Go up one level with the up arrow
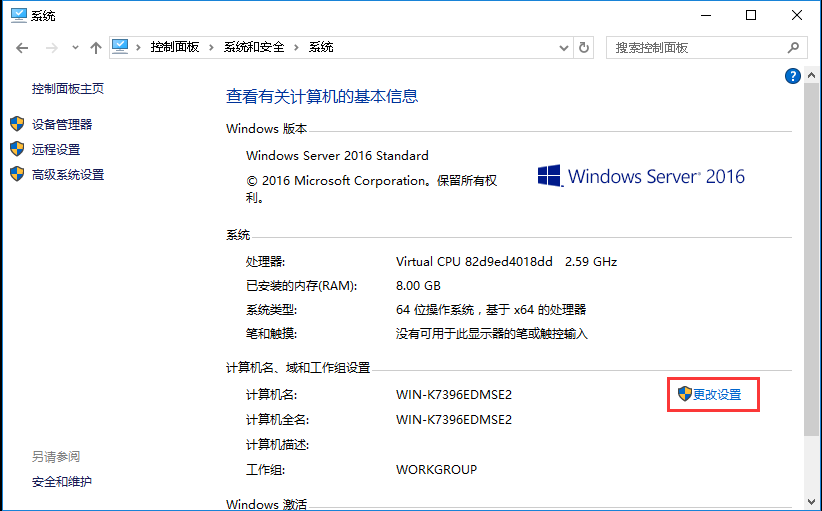This screenshot has height=511, width=822. [x=95, y=48]
